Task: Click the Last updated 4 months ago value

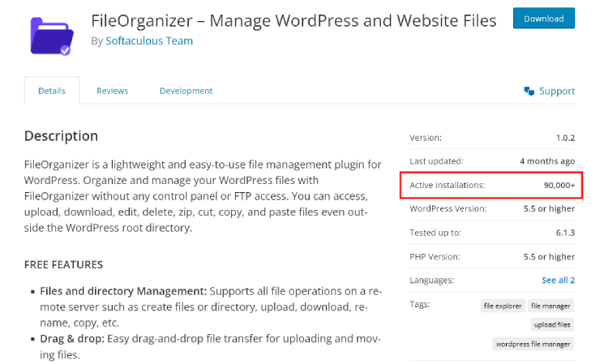Action: point(547,161)
